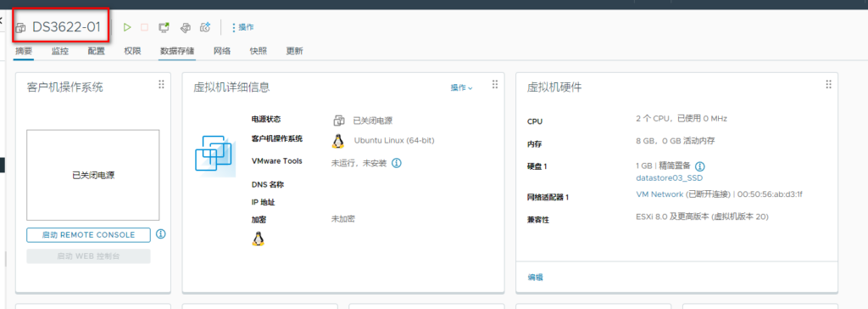Viewport: 868px width, 309px height.
Task: Click the VM title DS3622-01
Action: [66, 27]
